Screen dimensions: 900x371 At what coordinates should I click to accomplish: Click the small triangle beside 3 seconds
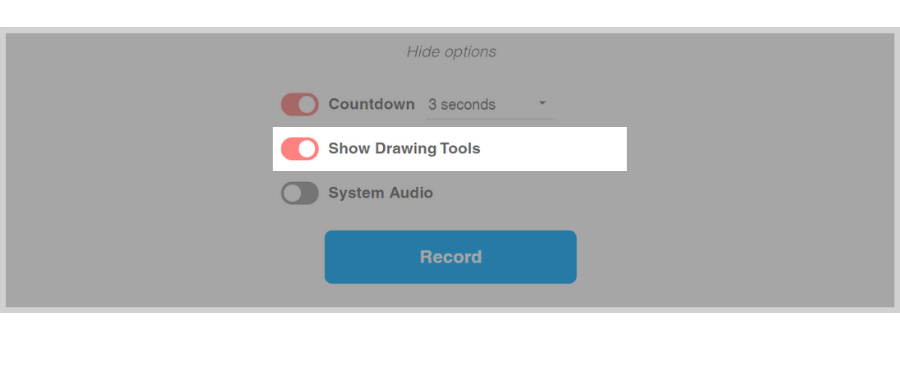pos(542,103)
